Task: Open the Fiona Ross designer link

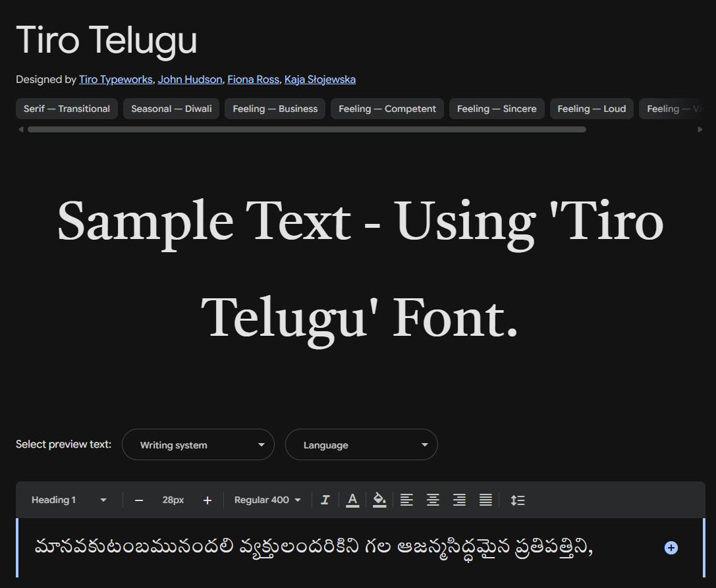Action: (253, 80)
